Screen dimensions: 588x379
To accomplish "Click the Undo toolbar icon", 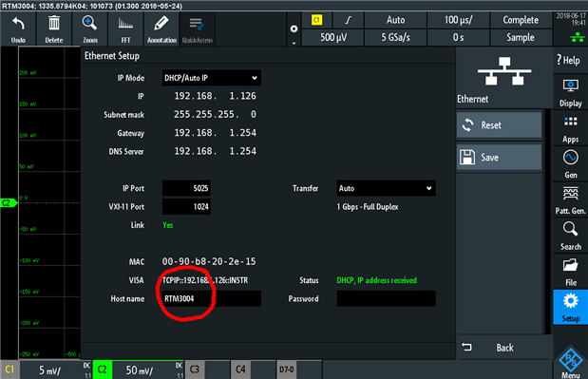I will 18,28.
